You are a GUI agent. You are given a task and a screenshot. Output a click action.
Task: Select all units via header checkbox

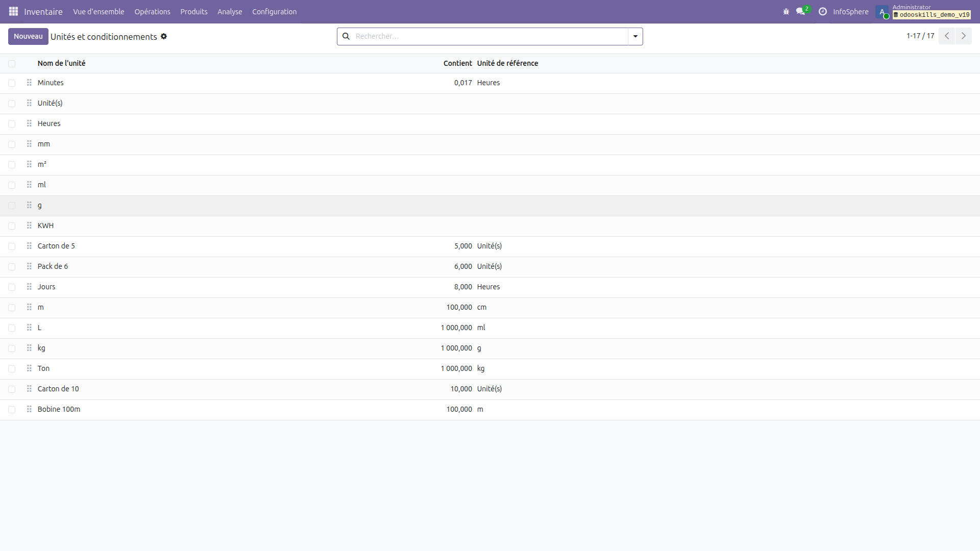point(12,63)
